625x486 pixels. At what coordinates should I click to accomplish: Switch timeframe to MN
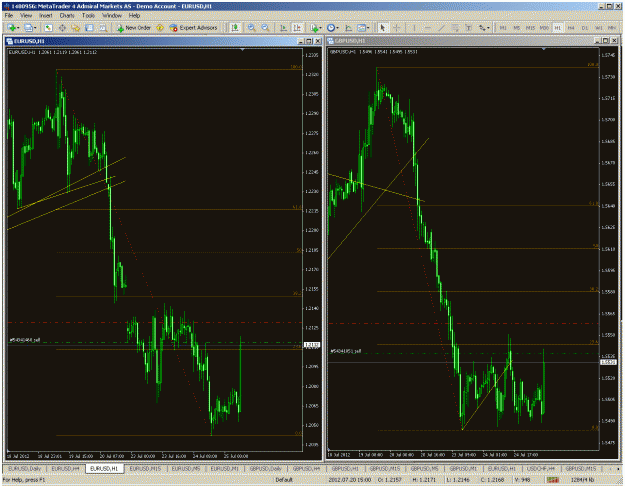[612, 28]
